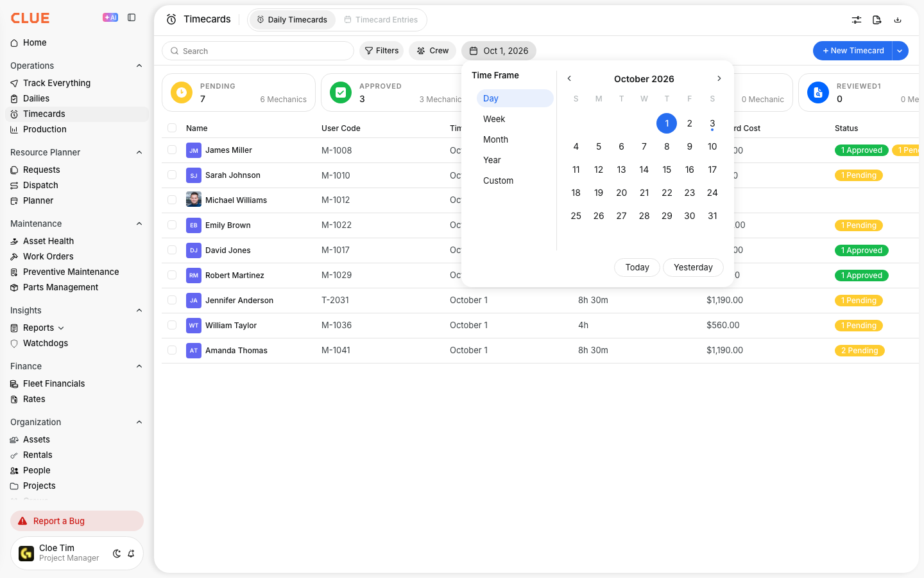Screen dimensions: 924x578
Task: Collapse sidebar using panel toggle icon
Action: tap(132, 18)
